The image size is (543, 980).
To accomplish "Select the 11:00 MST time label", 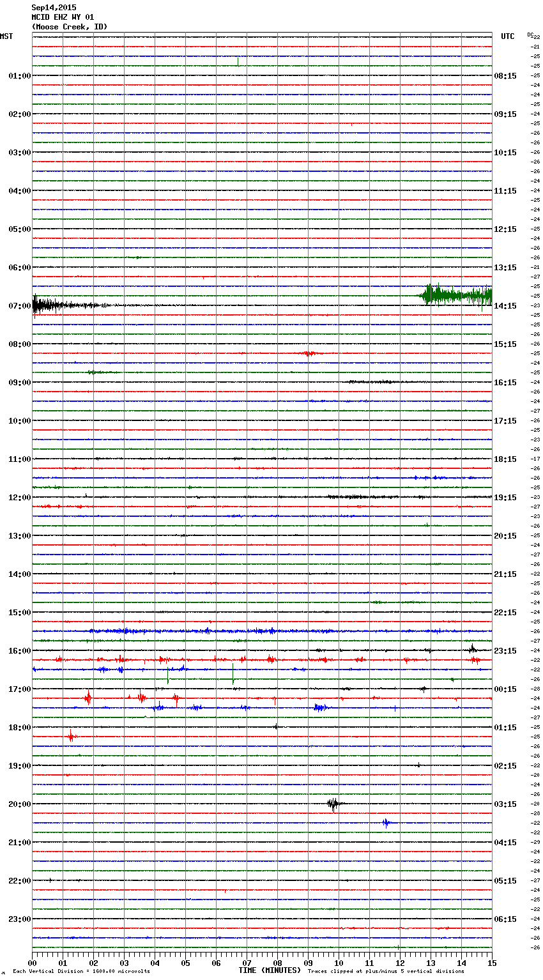I will [19, 459].
